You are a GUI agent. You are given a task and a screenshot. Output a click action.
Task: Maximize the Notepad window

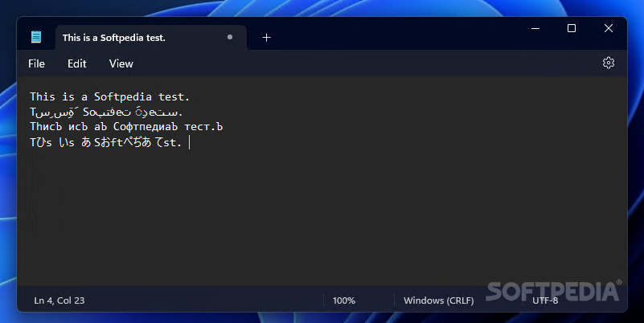pyautogui.click(x=572, y=28)
